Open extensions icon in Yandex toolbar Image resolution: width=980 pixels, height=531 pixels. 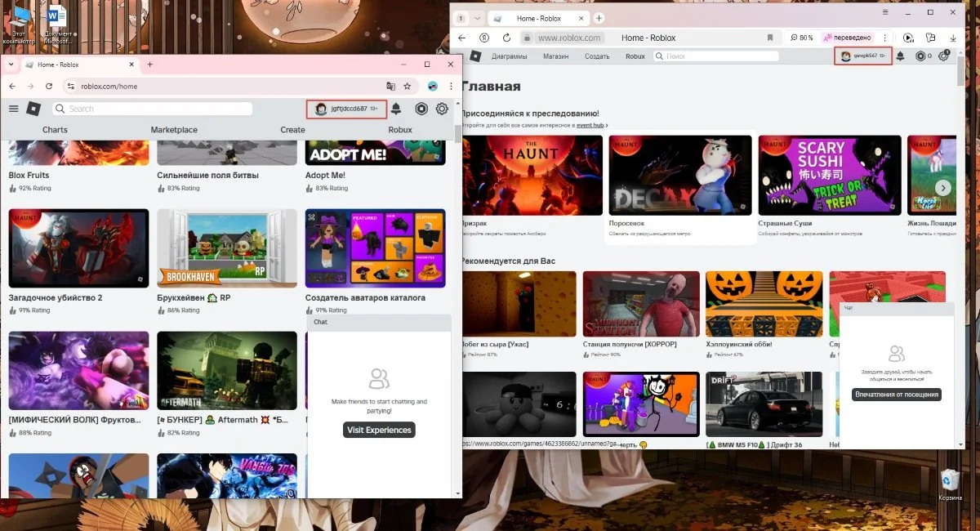pyautogui.click(x=930, y=38)
